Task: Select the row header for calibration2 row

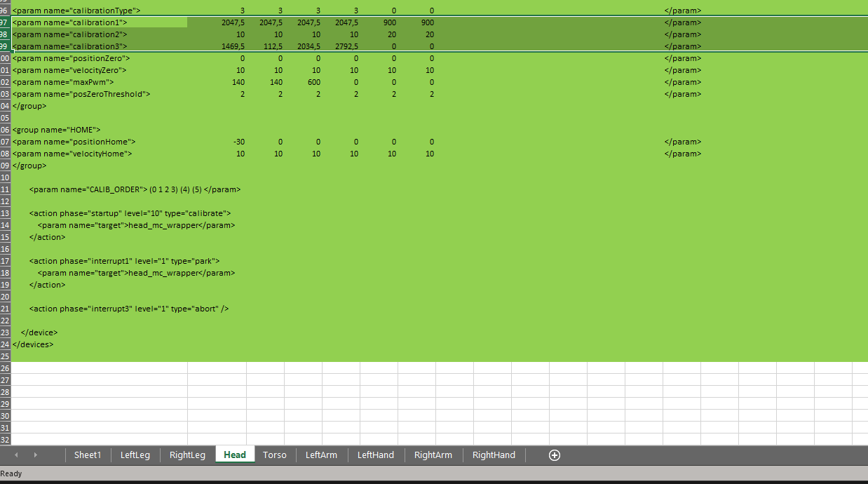Action: pyautogui.click(x=5, y=34)
